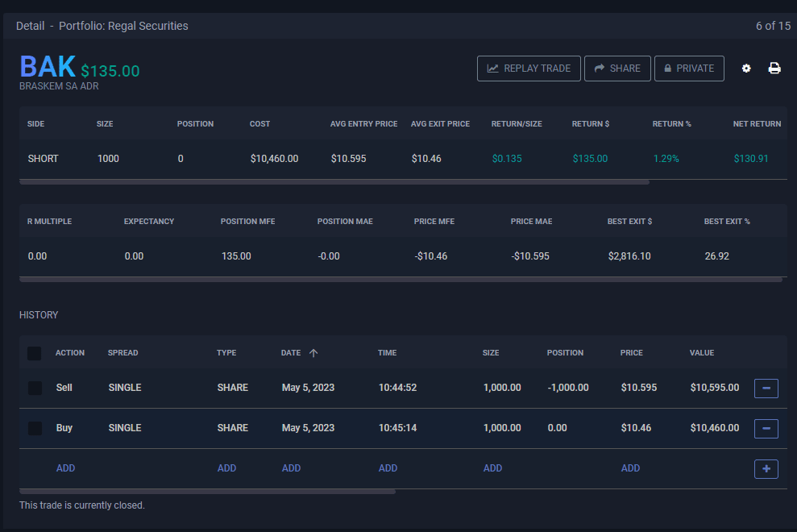
Task: Tick the Sell row checkbox
Action: (x=35, y=389)
